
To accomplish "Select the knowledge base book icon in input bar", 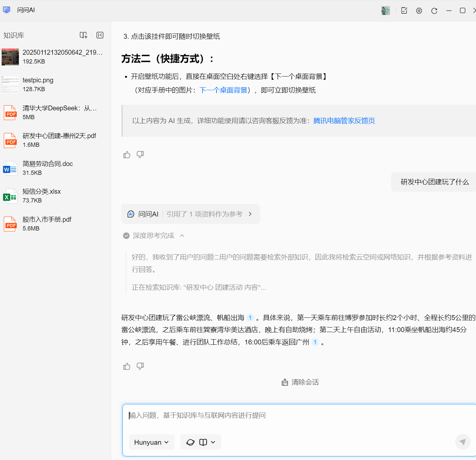I will pyautogui.click(x=203, y=442).
